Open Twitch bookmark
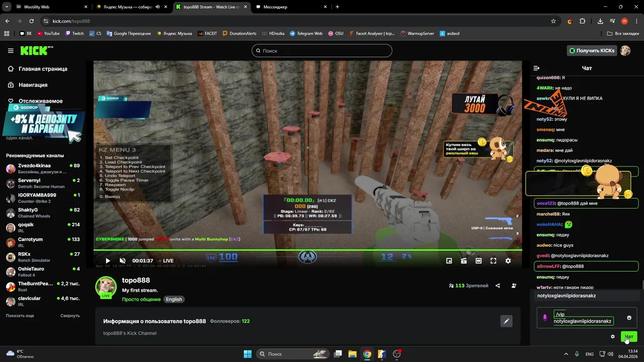This screenshot has width=644, height=362. tap(74, 34)
